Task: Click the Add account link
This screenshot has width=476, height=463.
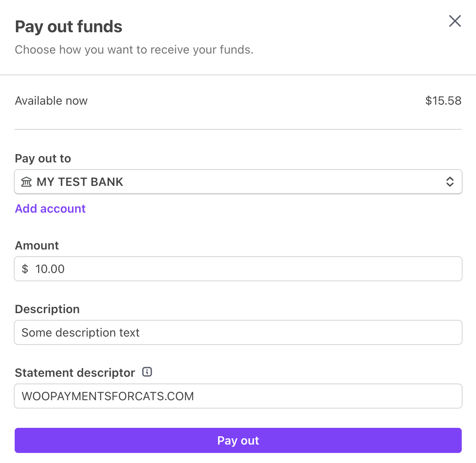Action: pos(50,208)
